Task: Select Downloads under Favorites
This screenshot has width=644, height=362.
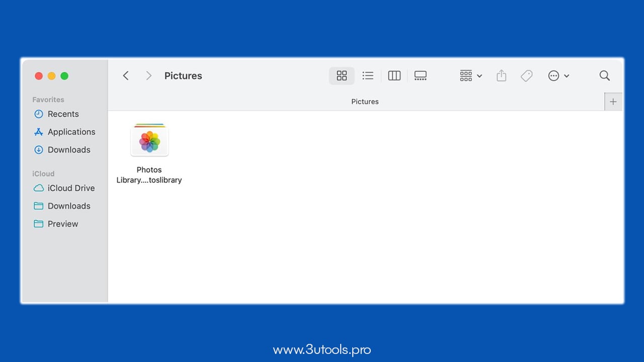Action: 69,149
